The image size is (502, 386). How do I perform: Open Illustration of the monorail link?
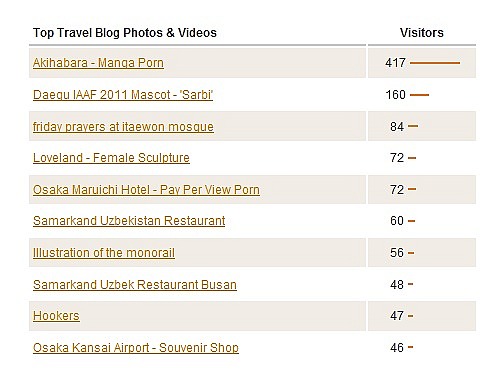[x=104, y=253]
